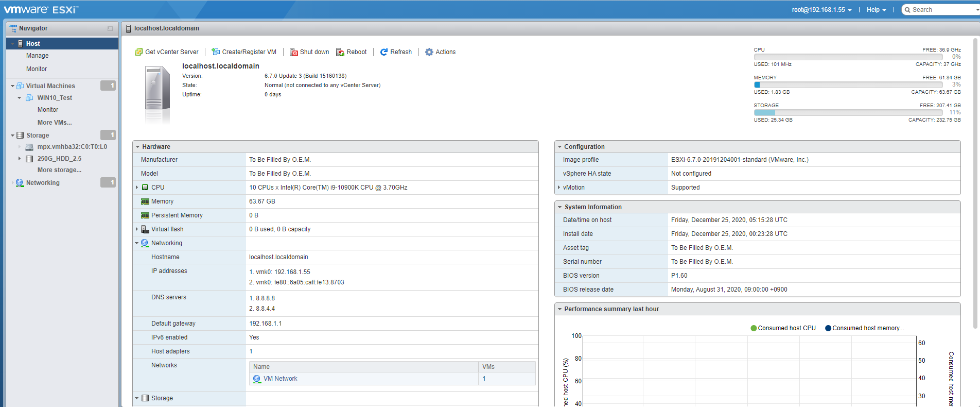
Task: Click the VM Network icon in Networks table
Action: pos(257,379)
